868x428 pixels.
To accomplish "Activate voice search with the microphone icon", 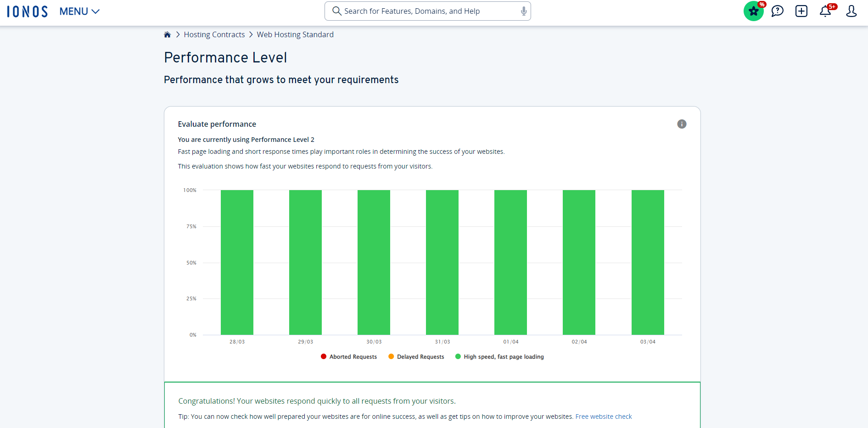I will tap(523, 11).
